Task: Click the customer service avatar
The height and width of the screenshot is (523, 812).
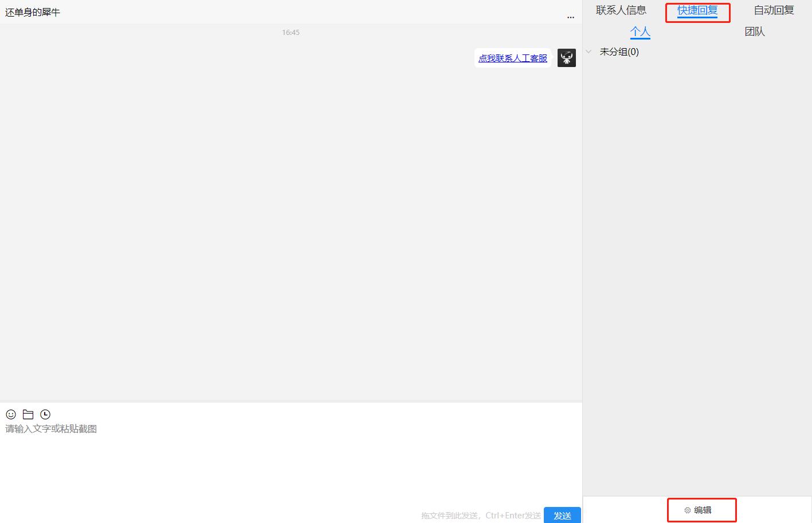Action: pyautogui.click(x=567, y=58)
